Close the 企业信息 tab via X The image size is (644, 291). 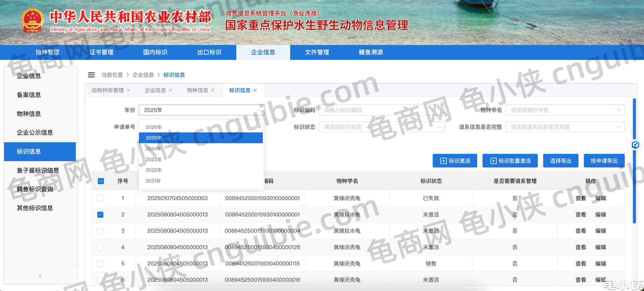click(170, 90)
